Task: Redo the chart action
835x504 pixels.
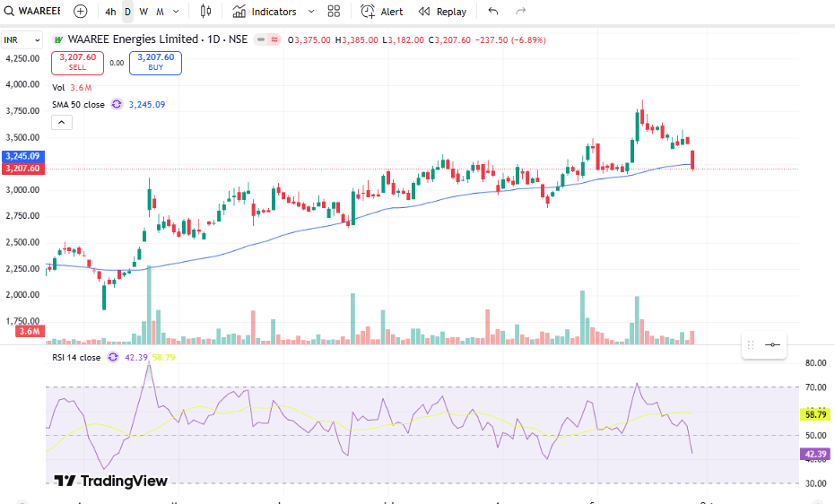Action: [521, 11]
